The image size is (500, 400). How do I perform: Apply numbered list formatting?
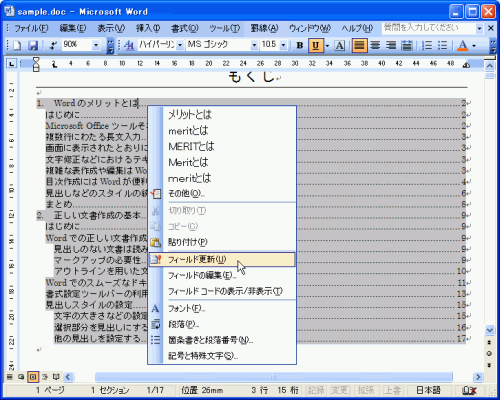point(427,45)
